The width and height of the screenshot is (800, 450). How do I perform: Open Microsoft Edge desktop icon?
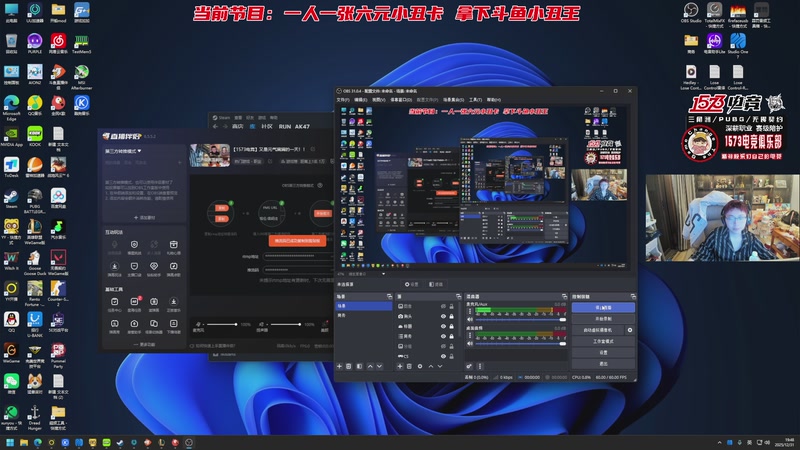pyautogui.click(x=11, y=107)
